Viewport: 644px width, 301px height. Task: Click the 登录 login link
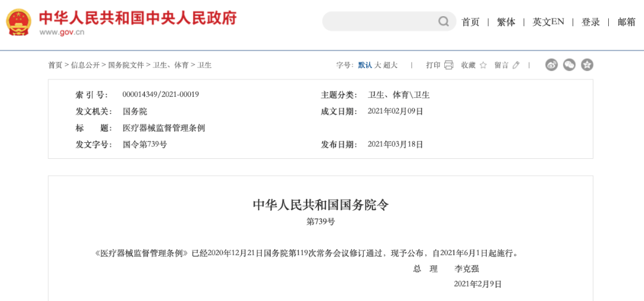tap(590, 22)
